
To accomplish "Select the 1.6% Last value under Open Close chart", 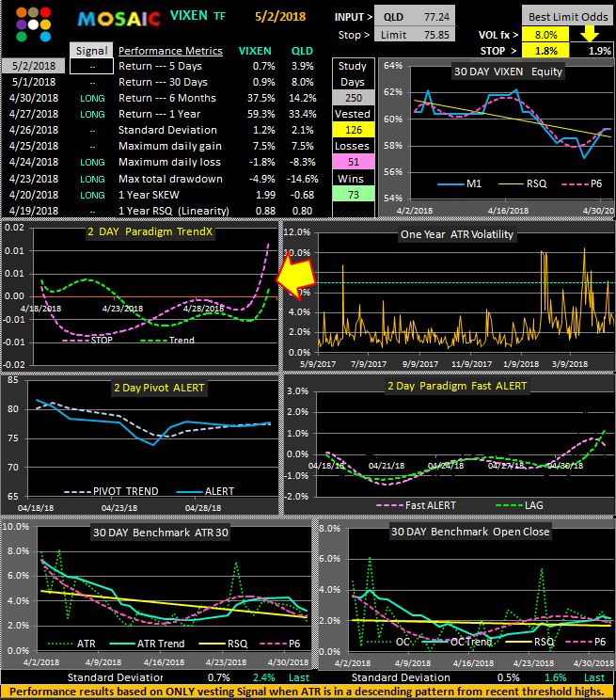I will point(555,677).
